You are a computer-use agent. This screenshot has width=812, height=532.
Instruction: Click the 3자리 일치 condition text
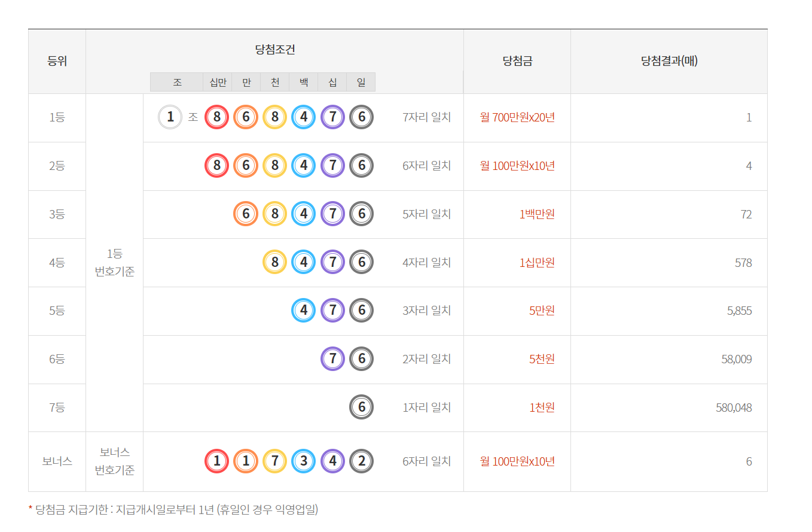click(427, 311)
